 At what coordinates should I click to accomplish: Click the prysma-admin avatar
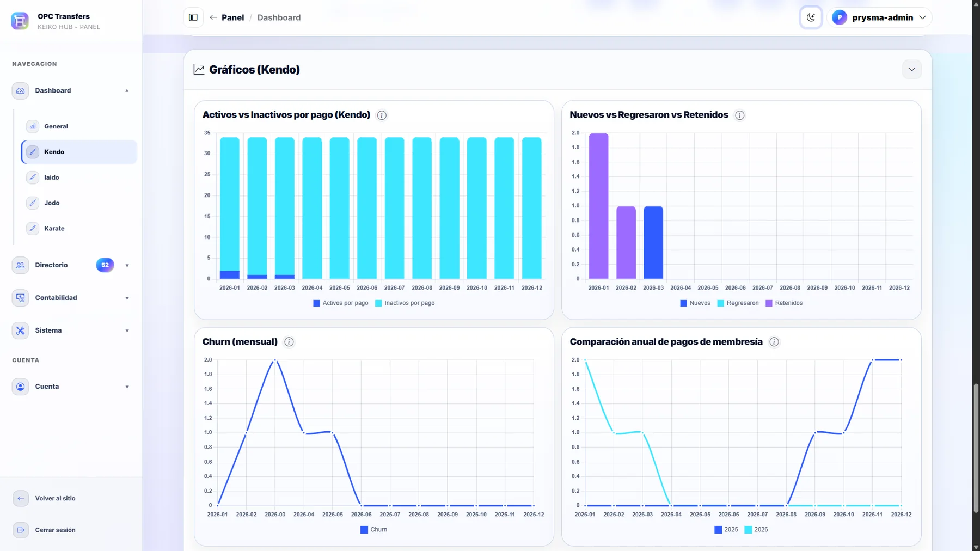(840, 17)
